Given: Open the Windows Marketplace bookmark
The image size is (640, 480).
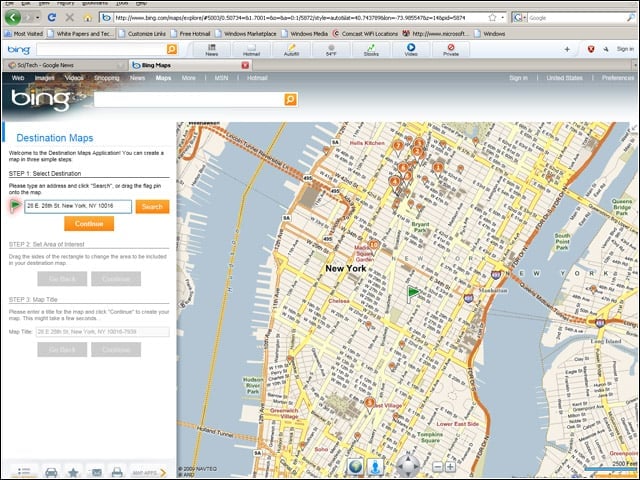Looking at the screenshot, I should (246, 33).
